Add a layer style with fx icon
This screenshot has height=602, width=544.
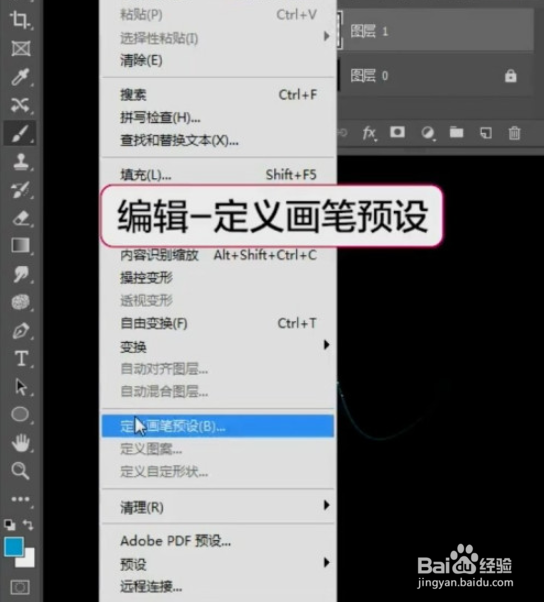(369, 133)
